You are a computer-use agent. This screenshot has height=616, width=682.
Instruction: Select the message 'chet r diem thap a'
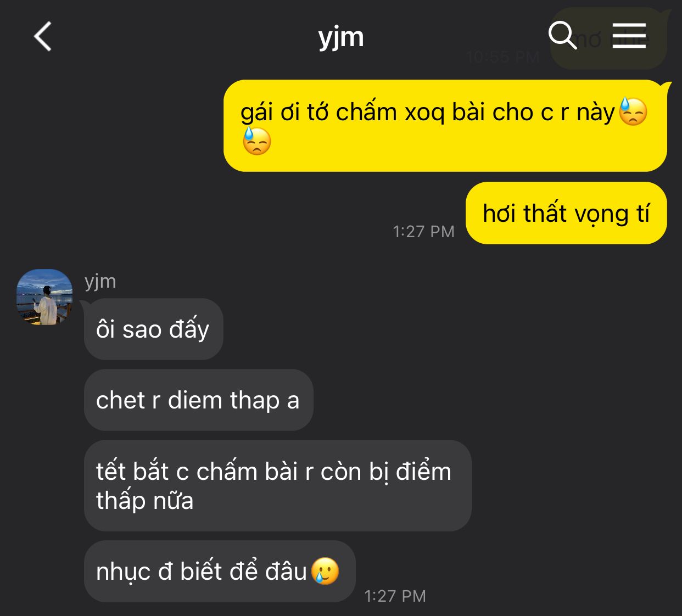[198, 400]
